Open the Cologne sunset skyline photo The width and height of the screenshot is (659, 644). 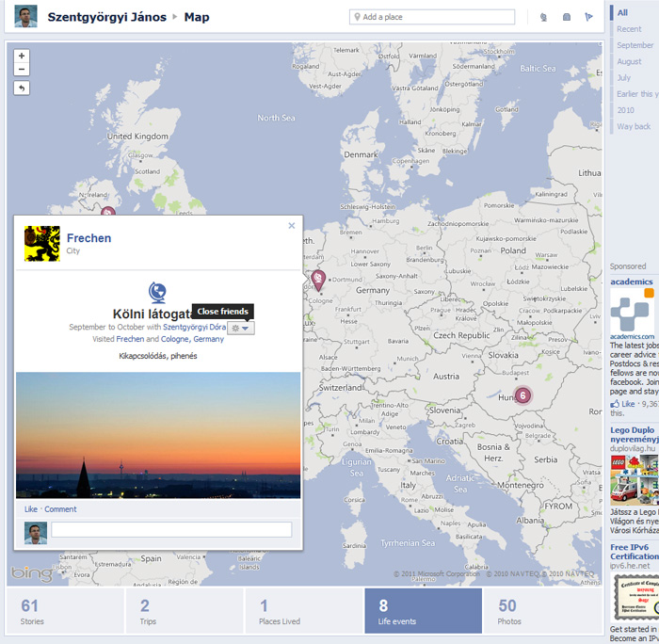158,435
